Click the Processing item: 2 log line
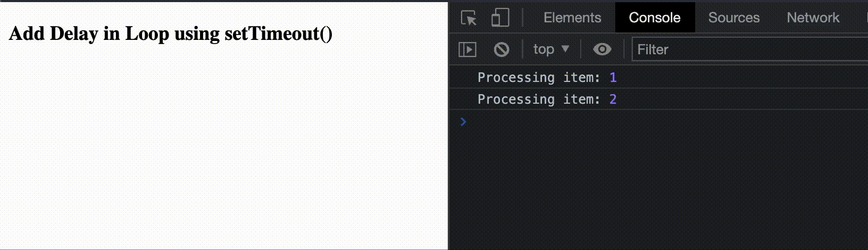The image size is (868, 250). (538, 99)
